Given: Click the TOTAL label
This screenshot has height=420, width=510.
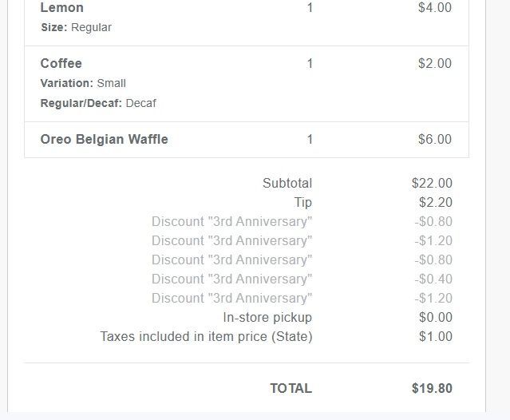Looking at the screenshot, I should click(291, 389).
